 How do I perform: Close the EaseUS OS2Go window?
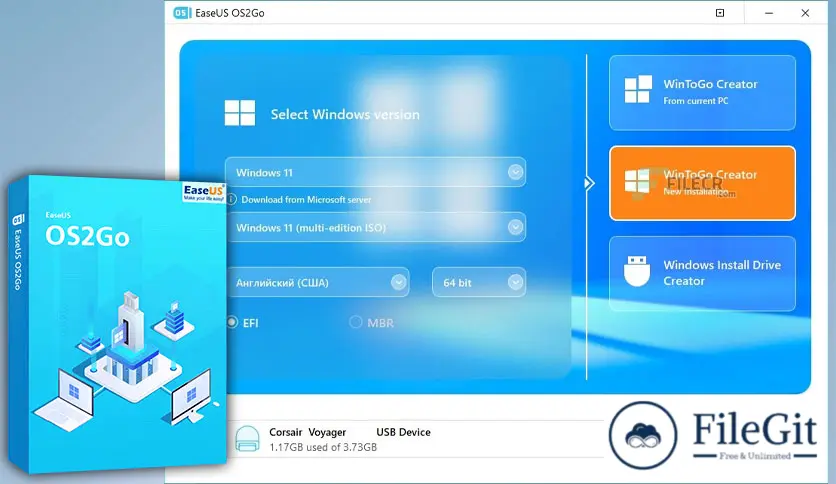pos(805,13)
